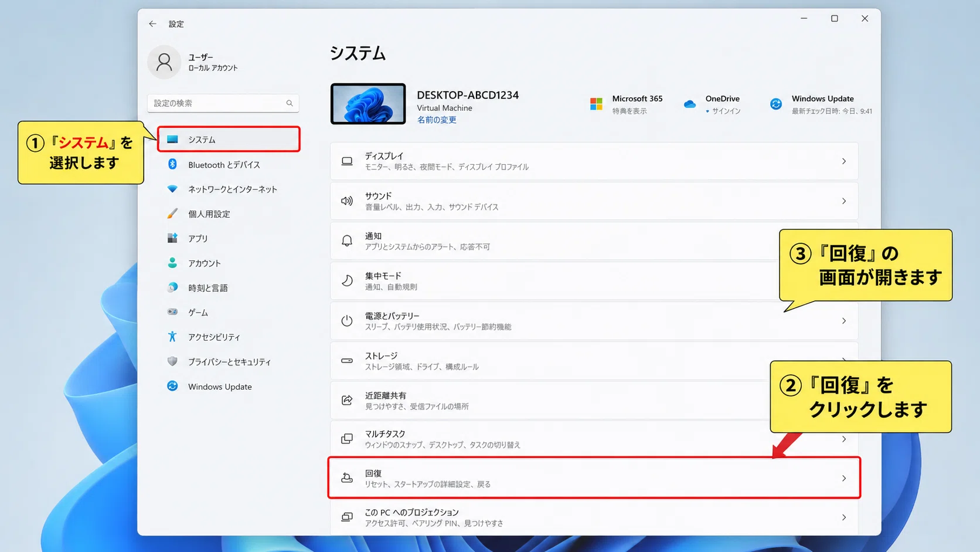The image size is (980, 552).
Task: Click Microsoft 365 特典を表示 text
Action: [629, 111]
